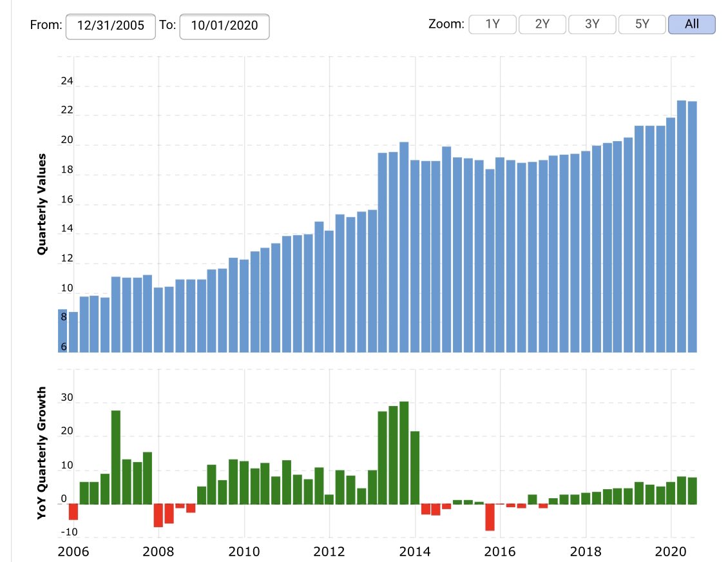Click the 2016 x-axis label
This screenshot has height=562, width=728.
[500, 551]
